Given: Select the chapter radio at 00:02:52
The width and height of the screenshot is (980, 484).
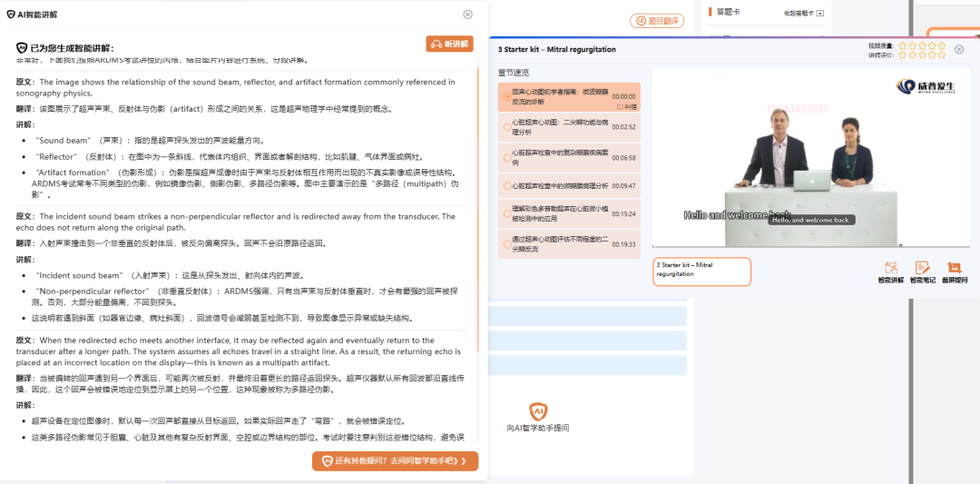Looking at the screenshot, I should pos(507,127).
